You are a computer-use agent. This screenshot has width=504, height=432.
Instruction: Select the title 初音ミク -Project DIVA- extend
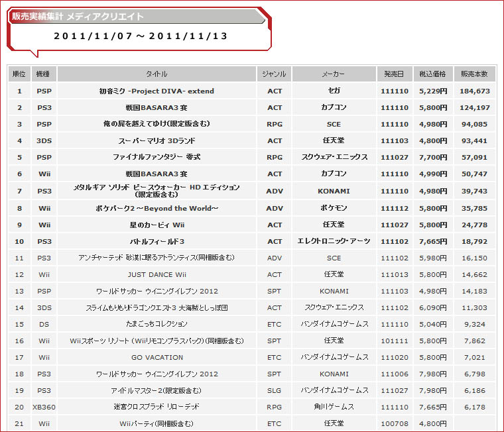(x=157, y=91)
